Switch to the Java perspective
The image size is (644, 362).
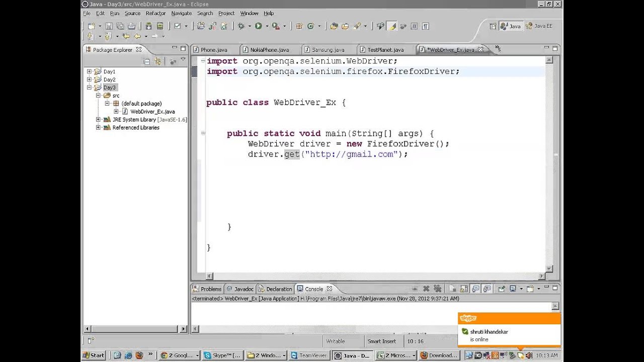pyautogui.click(x=510, y=26)
